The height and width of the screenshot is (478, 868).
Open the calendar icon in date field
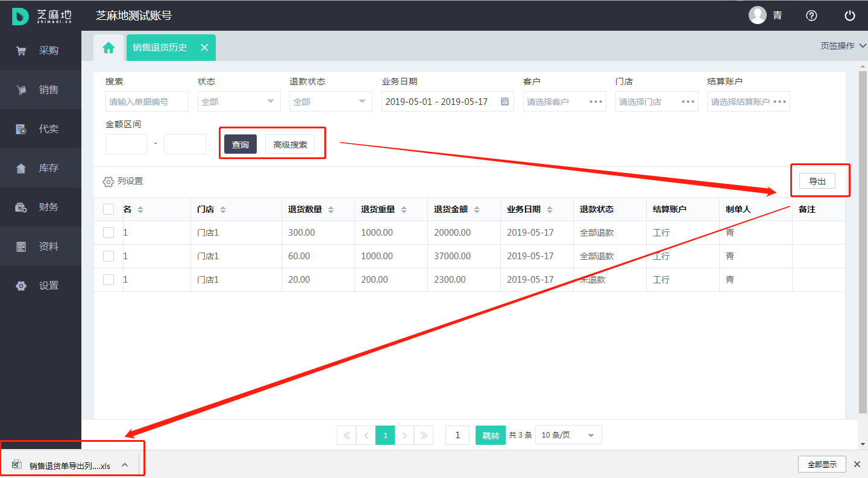coord(505,101)
